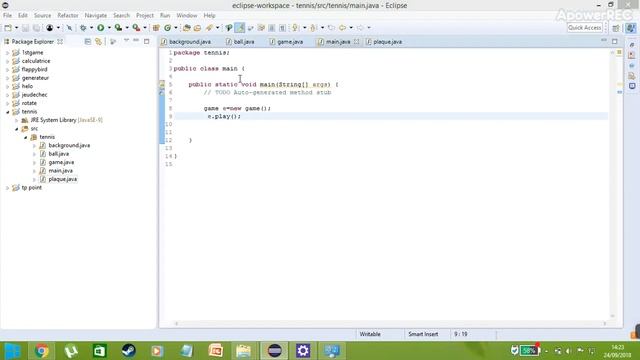The image size is (640, 360).
Task: Open the Project menu
Action: click(x=144, y=16)
